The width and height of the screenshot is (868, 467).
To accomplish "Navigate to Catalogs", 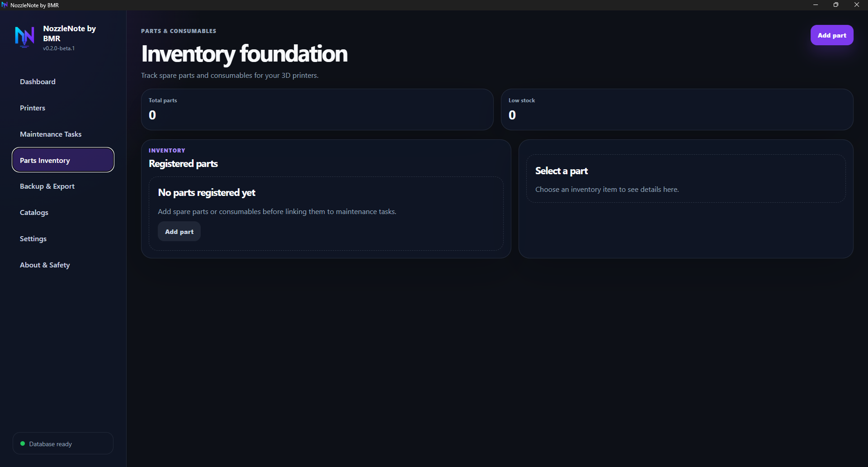I will [63, 212].
